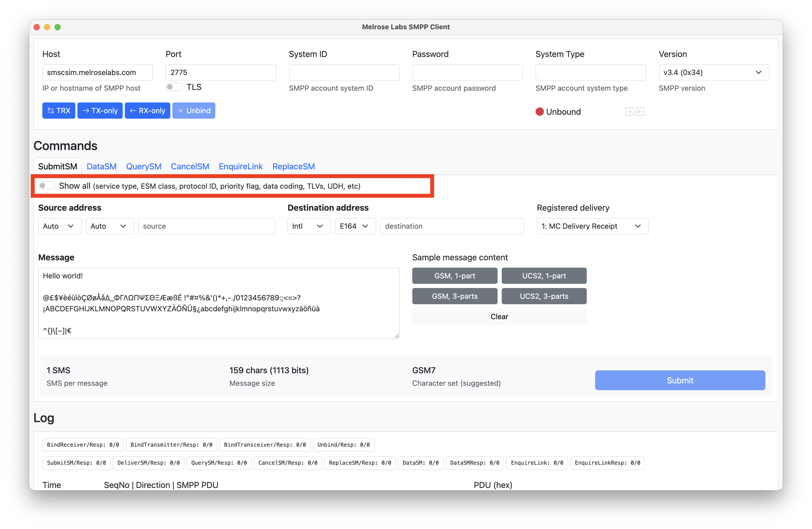Click the Host input field

[97, 72]
